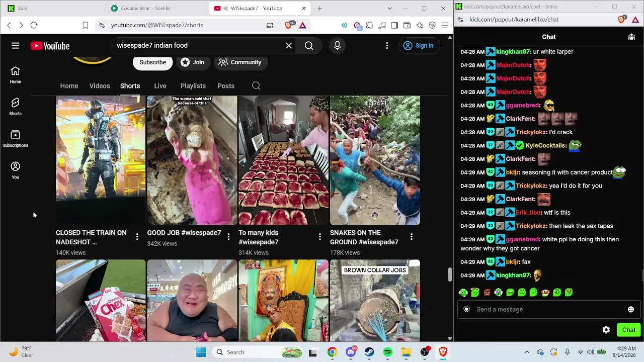Play the SNAKES ON THE GROUND short thumbnail
The image size is (644, 362).
[x=375, y=160]
